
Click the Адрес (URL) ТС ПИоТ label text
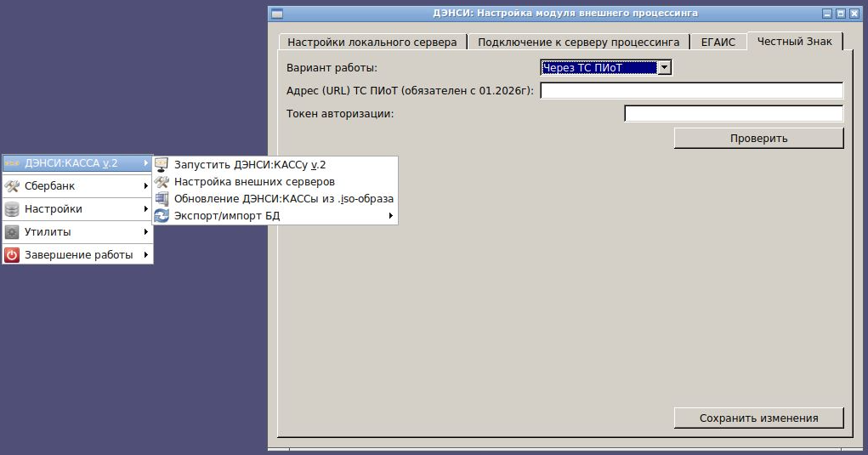click(x=410, y=90)
